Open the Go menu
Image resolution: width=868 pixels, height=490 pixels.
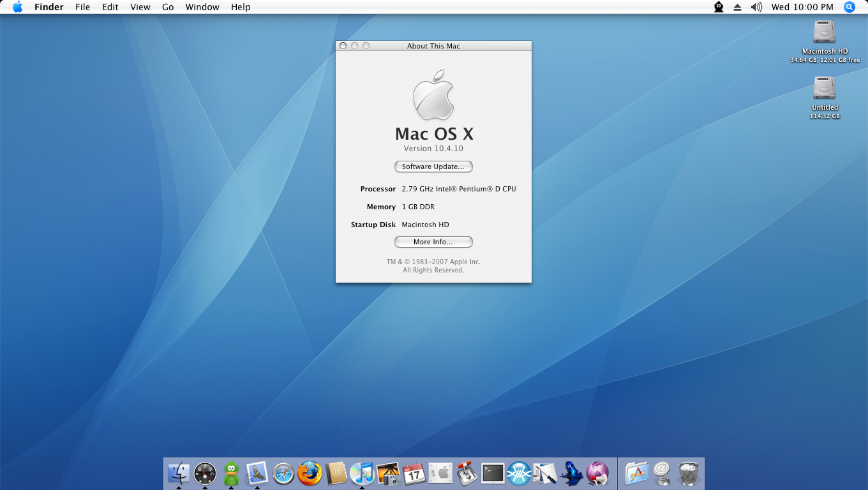tap(168, 7)
